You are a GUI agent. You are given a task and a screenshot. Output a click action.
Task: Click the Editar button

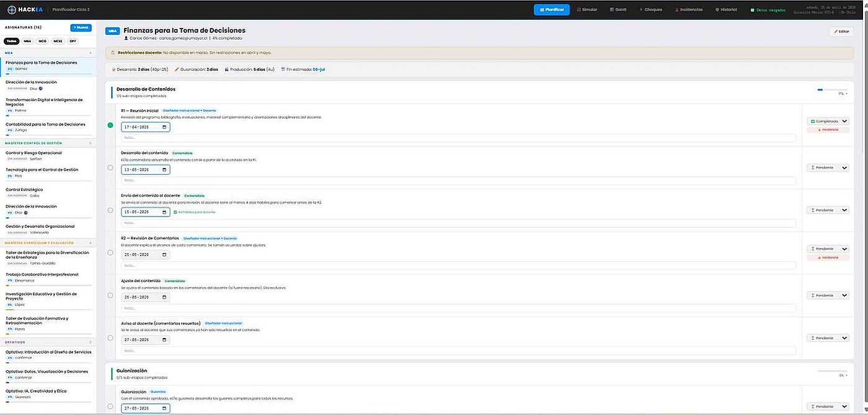[841, 31]
